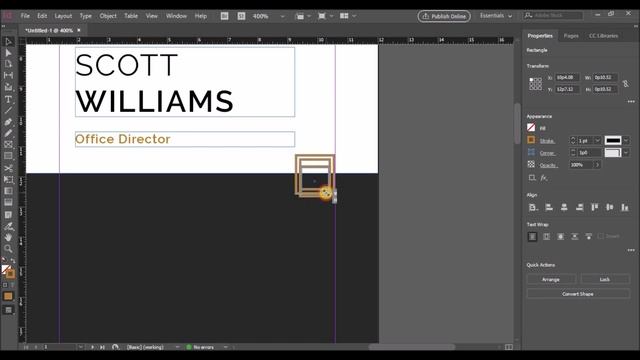Select the Note tool
This screenshot has height=360, width=640.
coord(8,215)
